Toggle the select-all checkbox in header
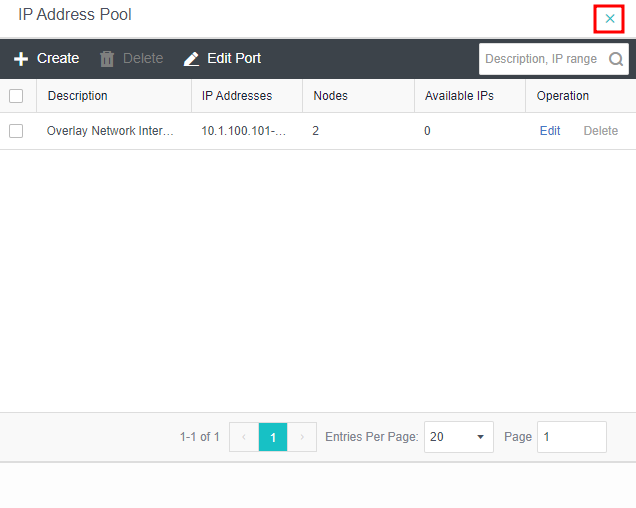 pos(16,96)
